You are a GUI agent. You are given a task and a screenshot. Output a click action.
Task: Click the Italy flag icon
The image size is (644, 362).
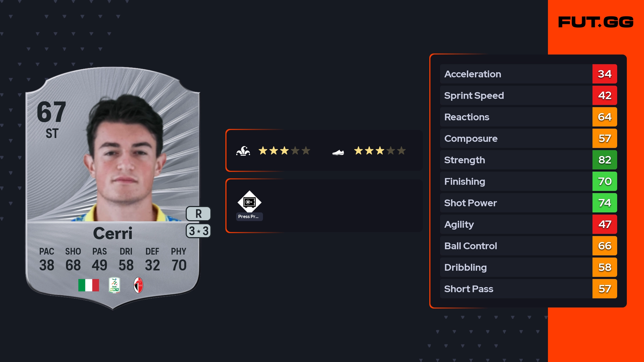click(x=89, y=285)
